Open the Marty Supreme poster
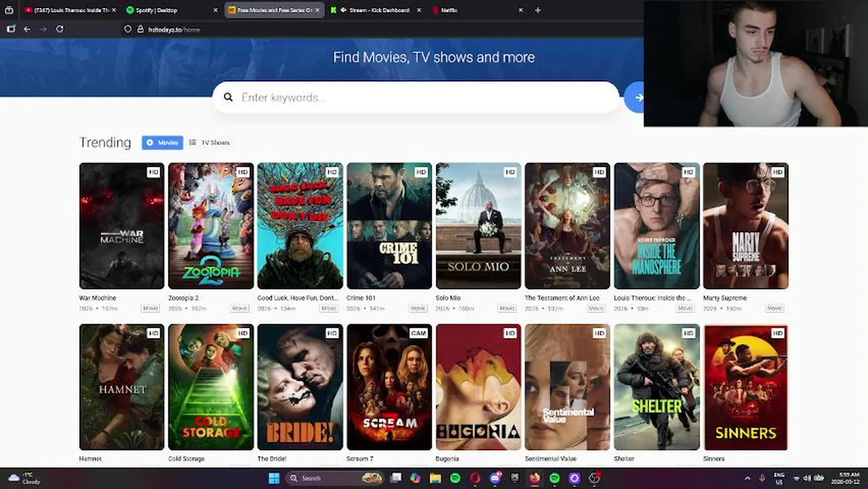 coord(746,225)
